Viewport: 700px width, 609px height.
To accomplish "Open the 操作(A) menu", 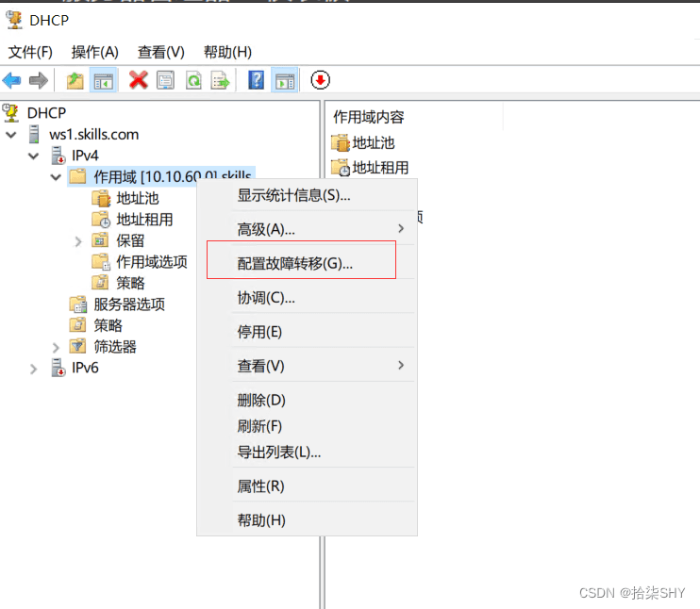I will click(95, 52).
